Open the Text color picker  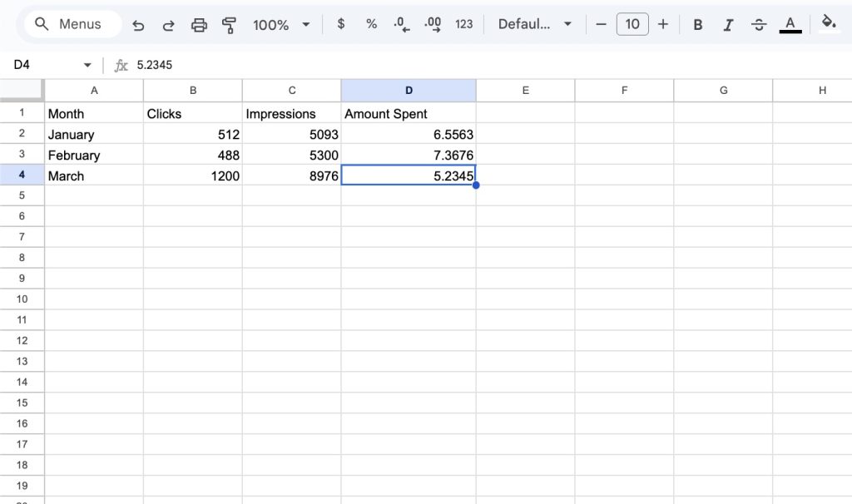790,24
